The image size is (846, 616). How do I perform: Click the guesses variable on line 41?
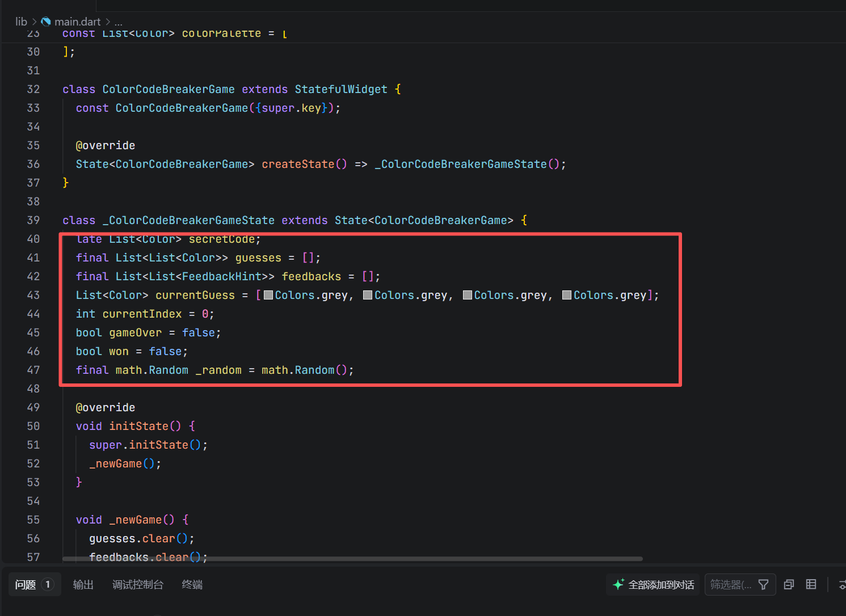coord(258,258)
